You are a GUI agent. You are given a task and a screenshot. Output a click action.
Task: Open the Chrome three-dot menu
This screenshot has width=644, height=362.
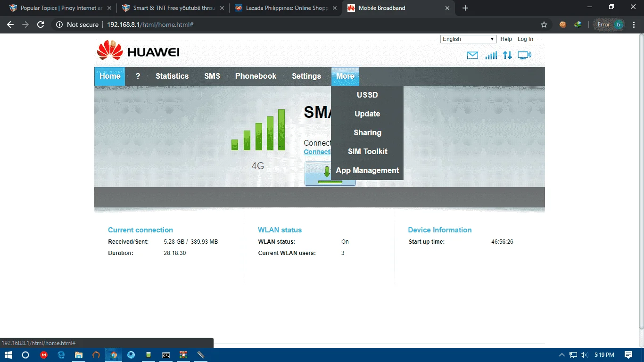click(x=635, y=25)
